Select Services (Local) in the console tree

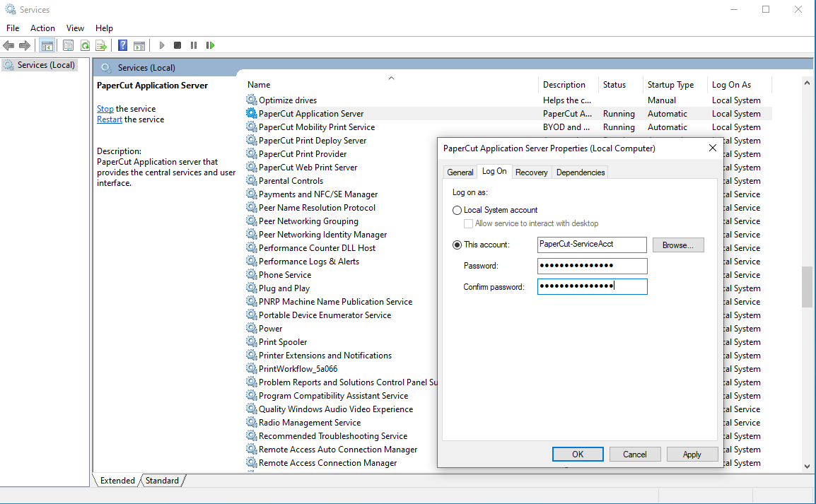(40, 65)
